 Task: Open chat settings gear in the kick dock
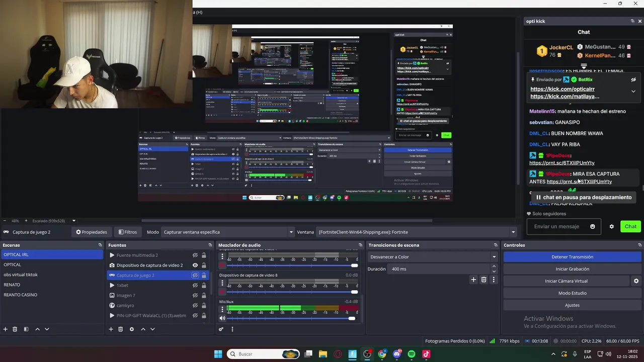point(612,227)
